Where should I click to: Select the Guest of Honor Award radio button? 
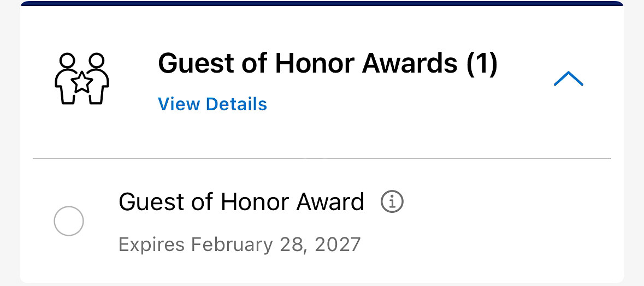point(69,221)
